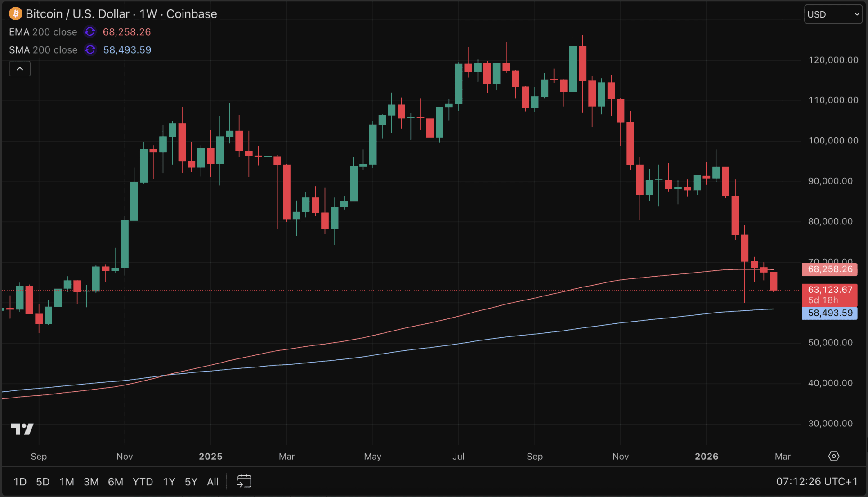Click the TradingView logo

[x=22, y=429]
